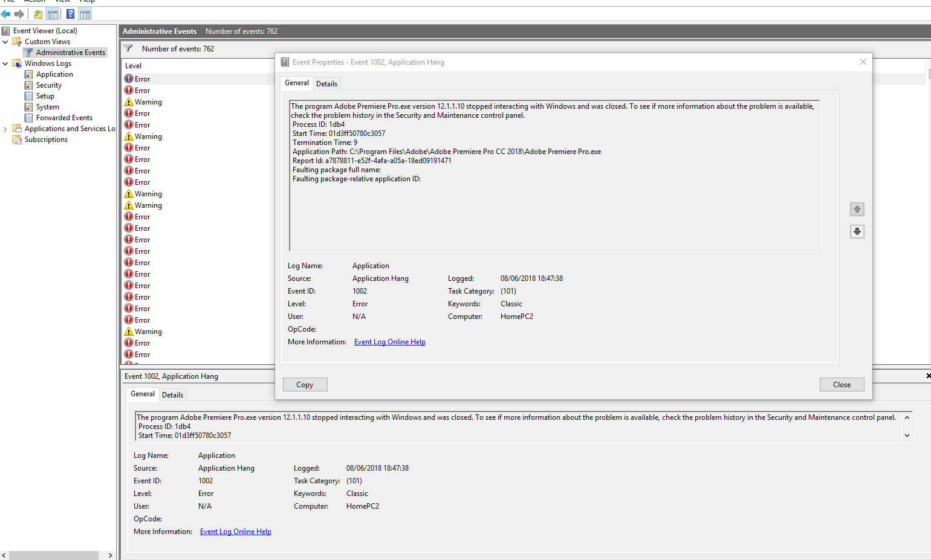
Task: Open the Application log under Windows Logs
Action: tap(54, 74)
